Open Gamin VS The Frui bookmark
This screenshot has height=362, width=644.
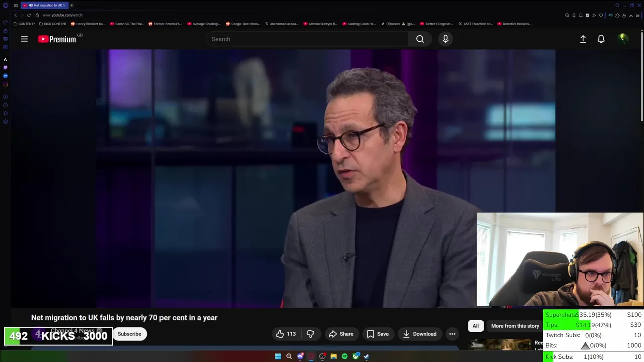pos(127,24)
